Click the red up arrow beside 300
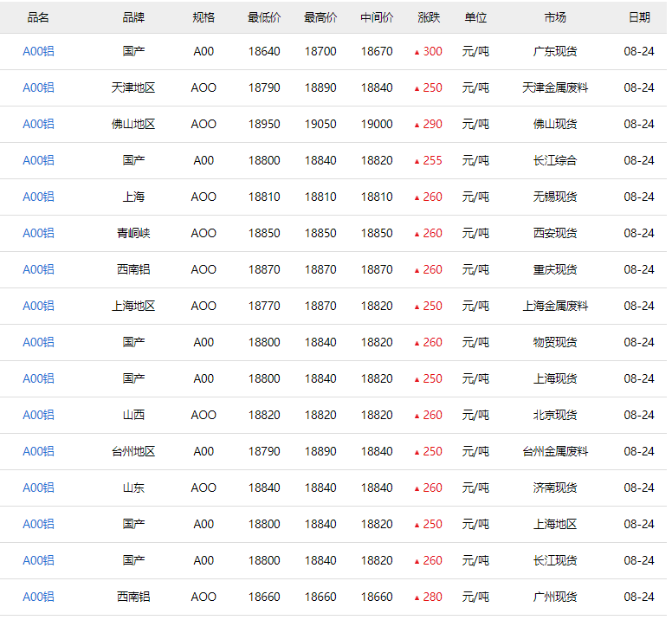The width and height of the screenshot is (672, 620). tap(417, 52)
